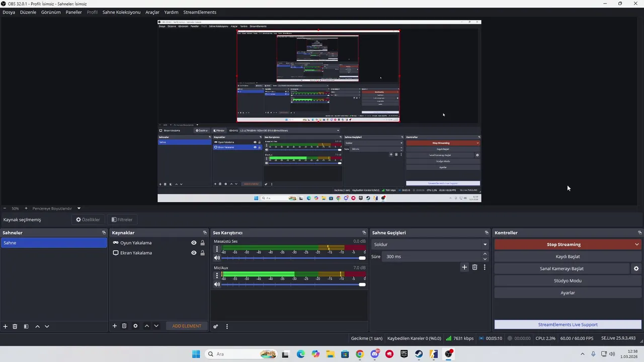Add a scene transition with the plus icon
Screen dimensions: 644x362
[464, 267]
